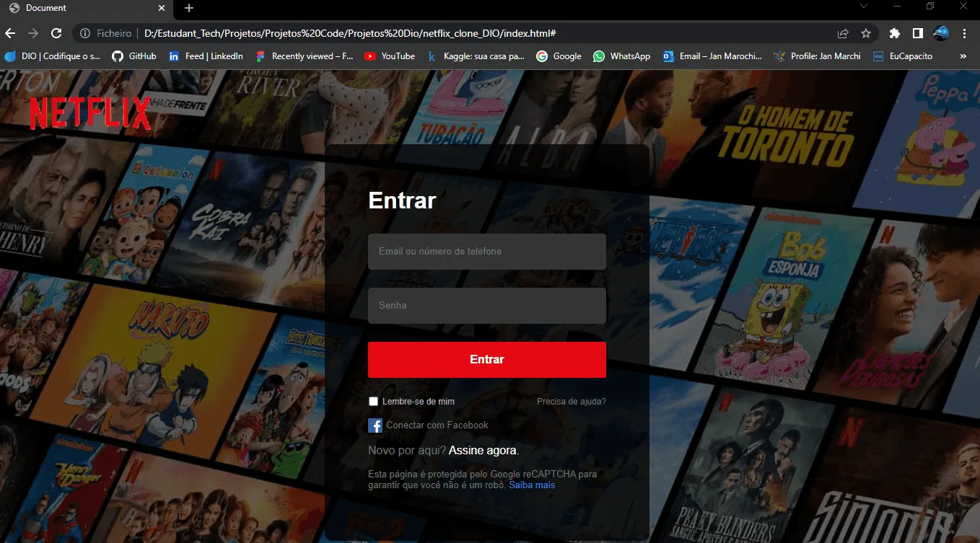Open the Feed | LinkedIn bookmark
This screenshot has width=980, height=543.
pyautogui.click(x=206, y=56)
